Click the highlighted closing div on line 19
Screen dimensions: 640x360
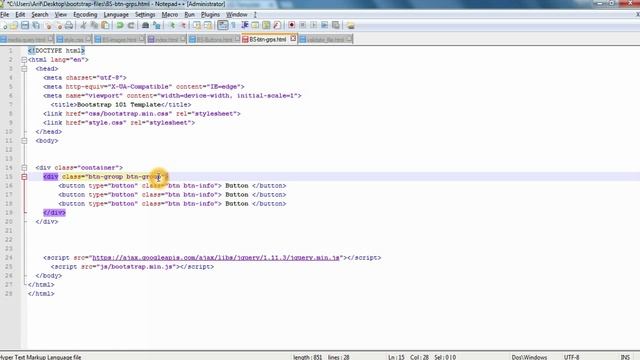(x=54, y=213)
